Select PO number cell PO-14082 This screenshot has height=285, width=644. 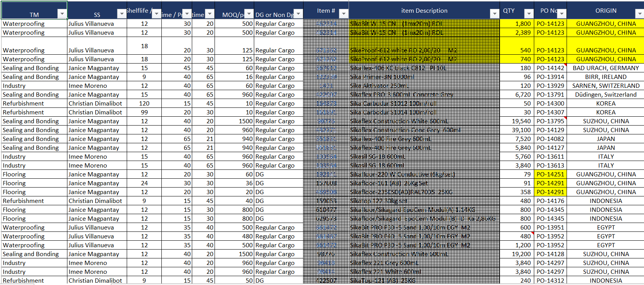click(550, 139)
